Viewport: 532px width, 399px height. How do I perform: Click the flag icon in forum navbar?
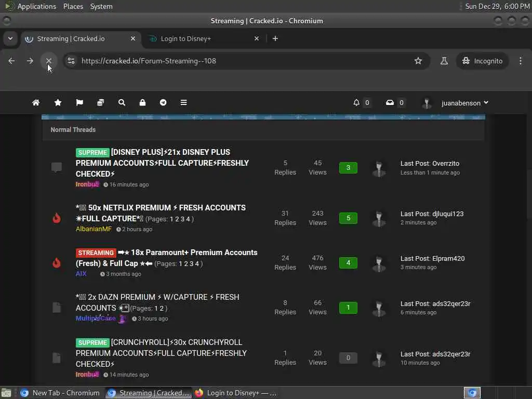pyautogui.click(x=79, y=102)
